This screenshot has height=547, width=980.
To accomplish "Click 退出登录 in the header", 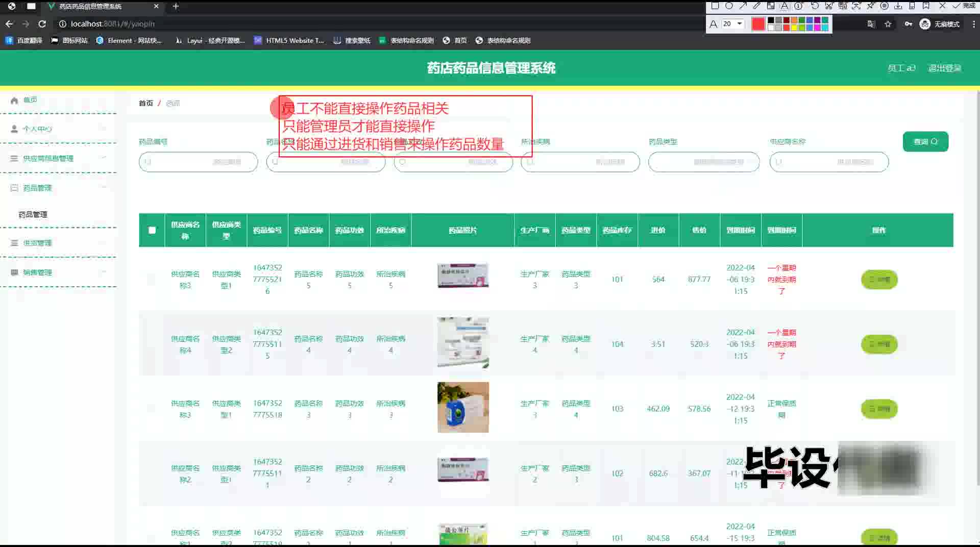I will click(944, 68).
